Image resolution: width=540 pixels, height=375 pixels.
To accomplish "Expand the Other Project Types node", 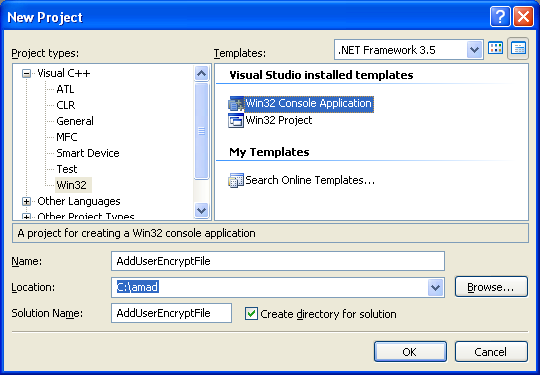I will pyautogui.click(x=27, y=217).
